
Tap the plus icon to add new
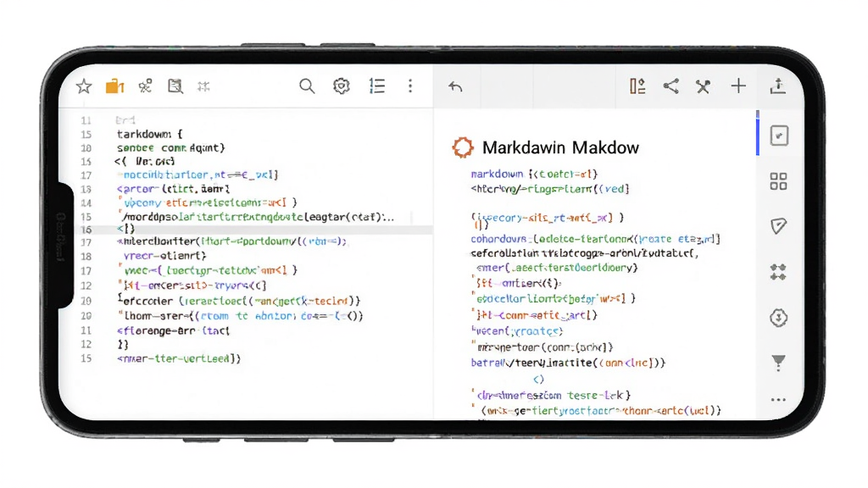(738, 86)
